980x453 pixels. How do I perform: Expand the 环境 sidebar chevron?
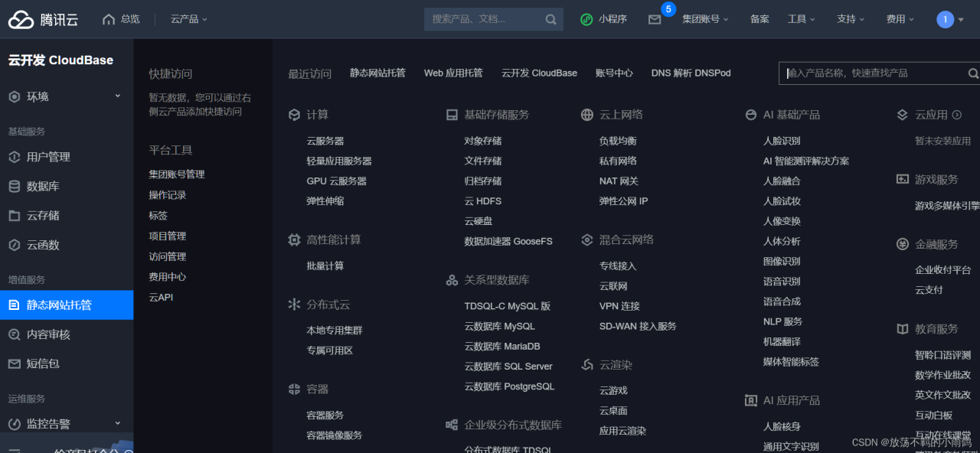(x=118, y=96)
